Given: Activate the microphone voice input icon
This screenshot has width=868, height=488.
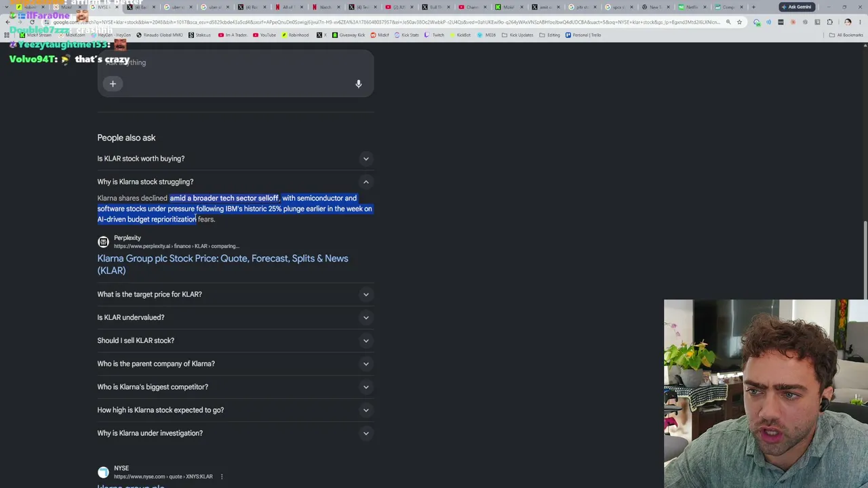Looking at the screenshot, I should 359,84.
